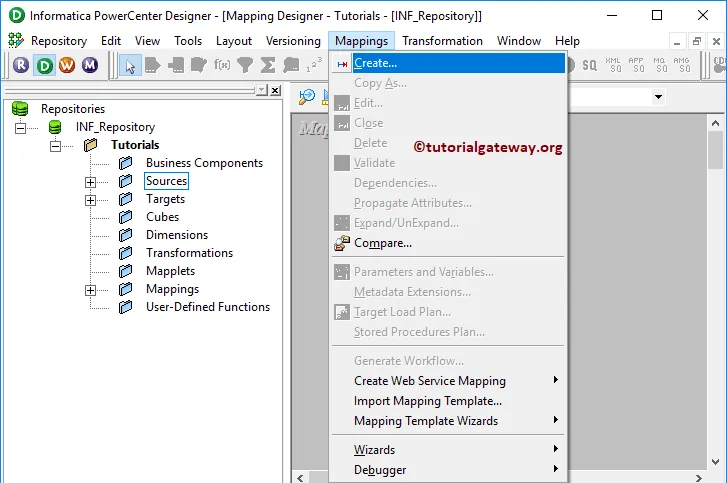Open the View menu
This screenshot has height=483, width=727.
[x=147, y=41]
